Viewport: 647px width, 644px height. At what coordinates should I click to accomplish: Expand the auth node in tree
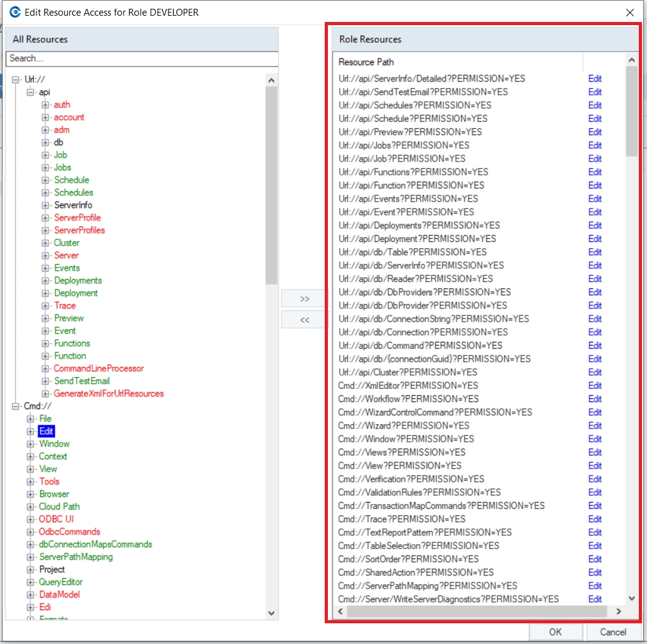(x=45, y=105)
